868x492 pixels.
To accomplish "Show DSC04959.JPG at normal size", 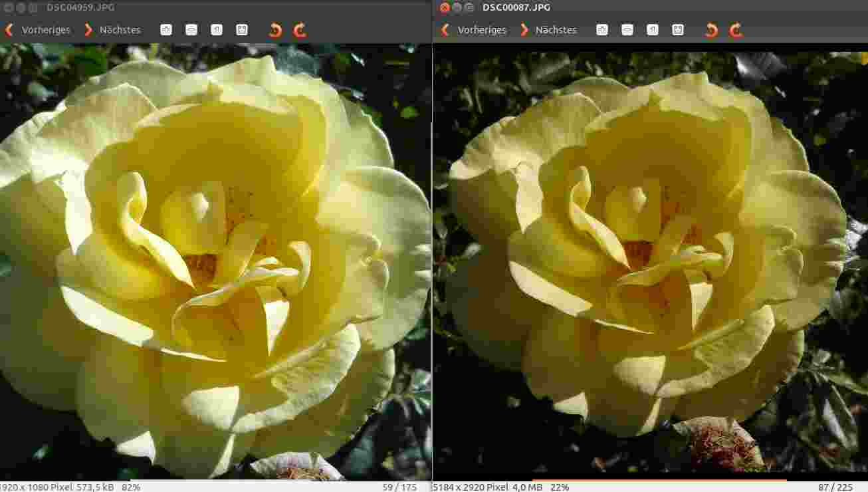I will pos(217,30).
